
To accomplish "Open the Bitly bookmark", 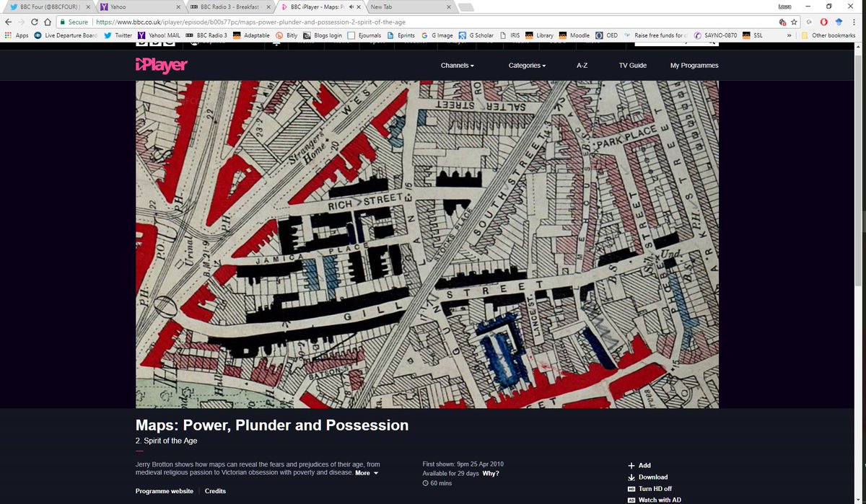I will pyautogui.click(x=287, y=35).
